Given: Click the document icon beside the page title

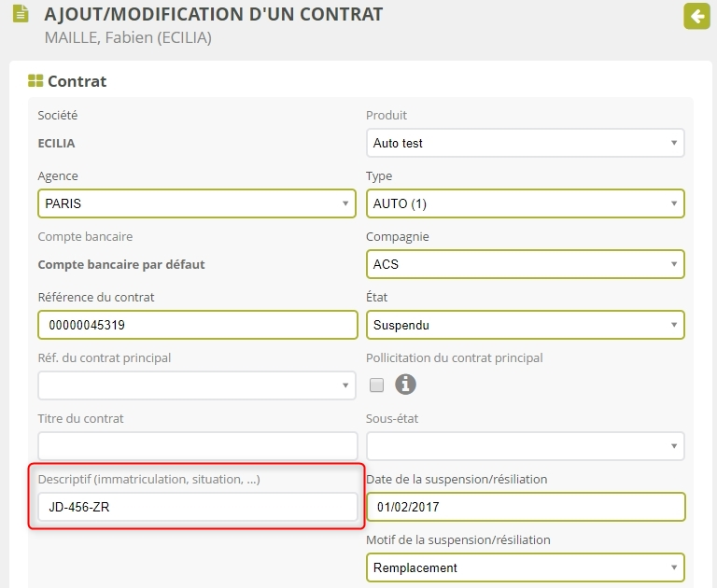Looking at the screenshot, I should (20, 16).
